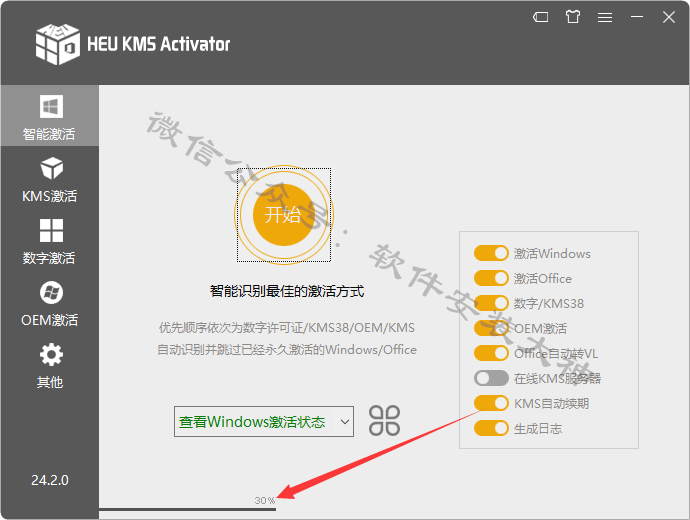690x520 pixels.
Task: Minimize the HEU KMS Activator window
Action: (x=637, y=17)
